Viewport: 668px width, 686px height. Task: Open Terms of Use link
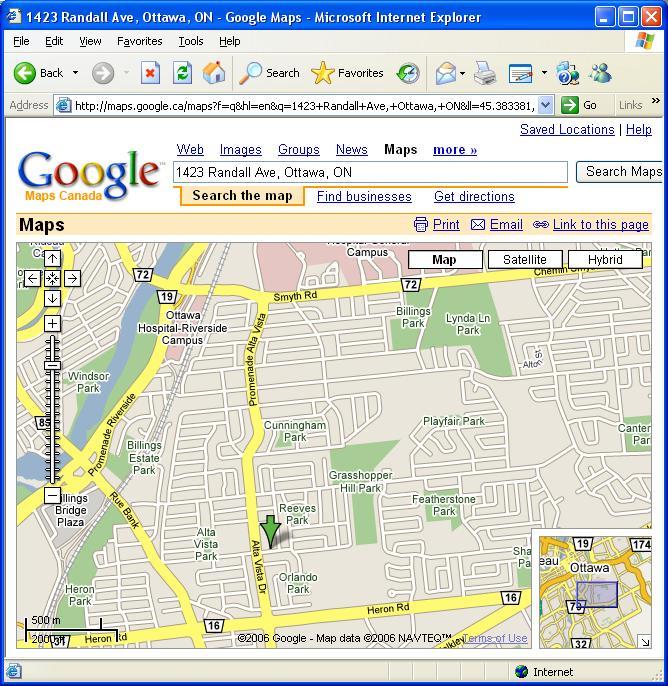tap(495, 638)
